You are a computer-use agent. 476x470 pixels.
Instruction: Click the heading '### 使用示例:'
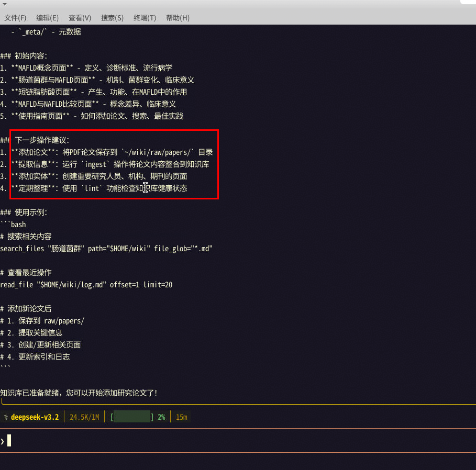pyautogui.click(x=24, y=212)
